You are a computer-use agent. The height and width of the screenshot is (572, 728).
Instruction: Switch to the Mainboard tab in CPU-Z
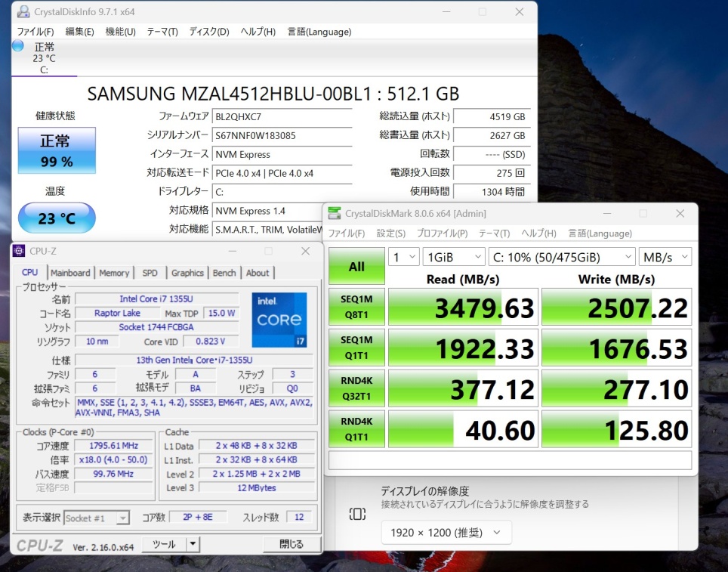(x=70, y=273)
